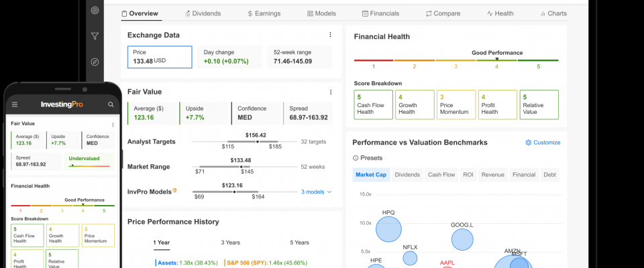Open phone Fair Value three-dot menu
This screenshot has height=268, width=644.
click(x=113, y=125)
